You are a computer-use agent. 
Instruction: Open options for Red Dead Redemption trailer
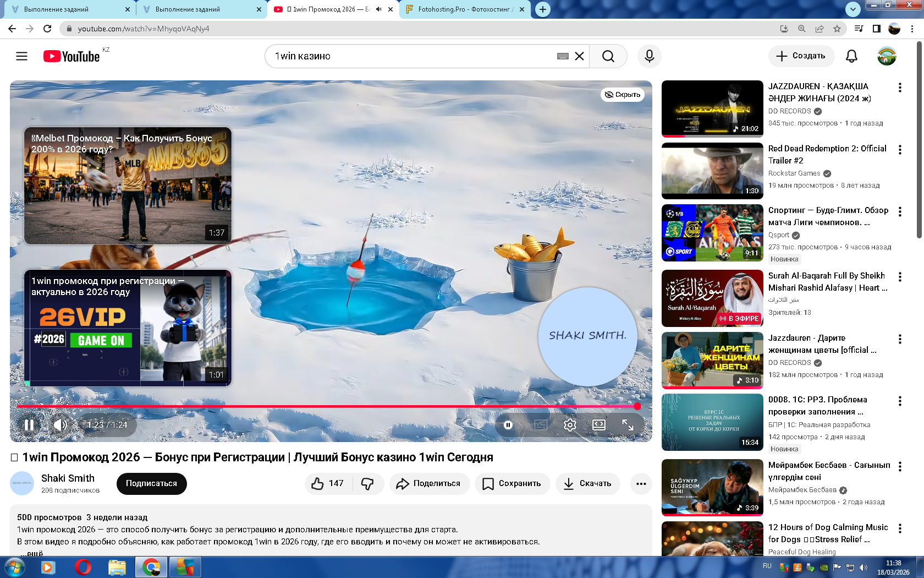pos(900,150)
